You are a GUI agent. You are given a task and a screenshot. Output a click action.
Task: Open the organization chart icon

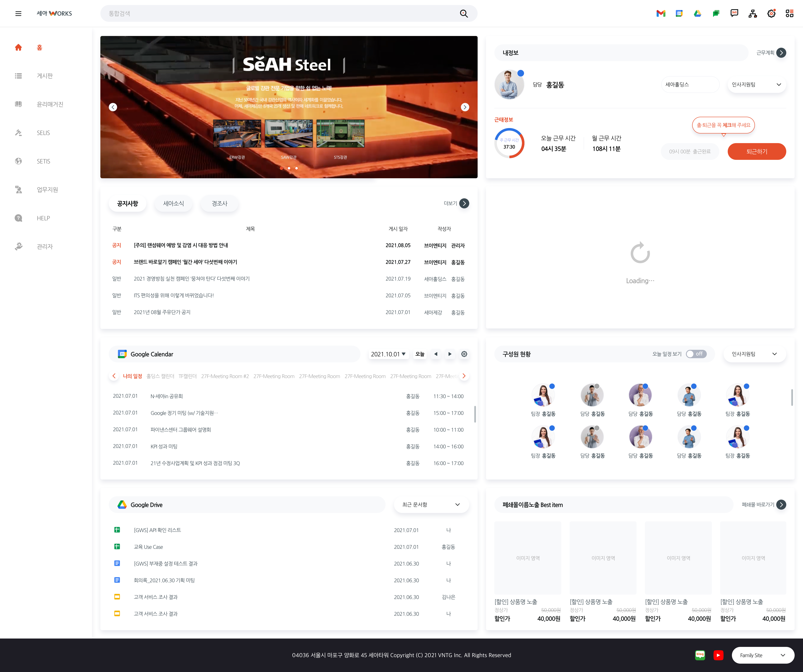753,13
